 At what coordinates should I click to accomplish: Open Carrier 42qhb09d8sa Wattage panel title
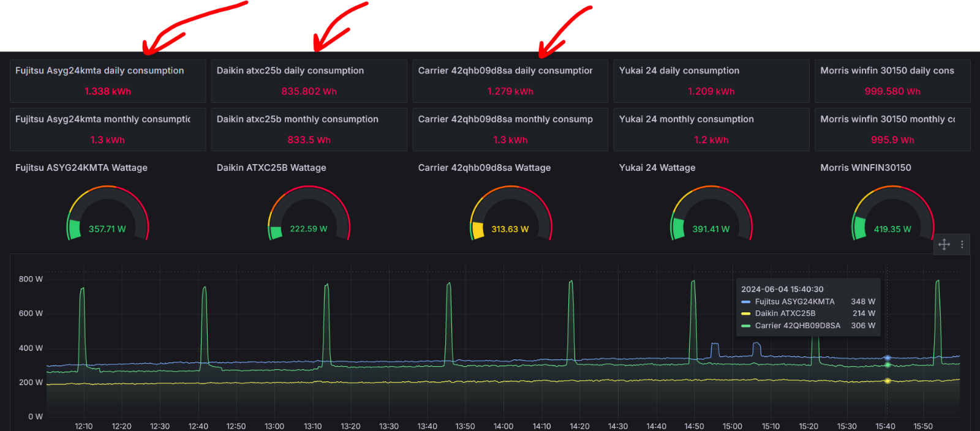(484, 167)
